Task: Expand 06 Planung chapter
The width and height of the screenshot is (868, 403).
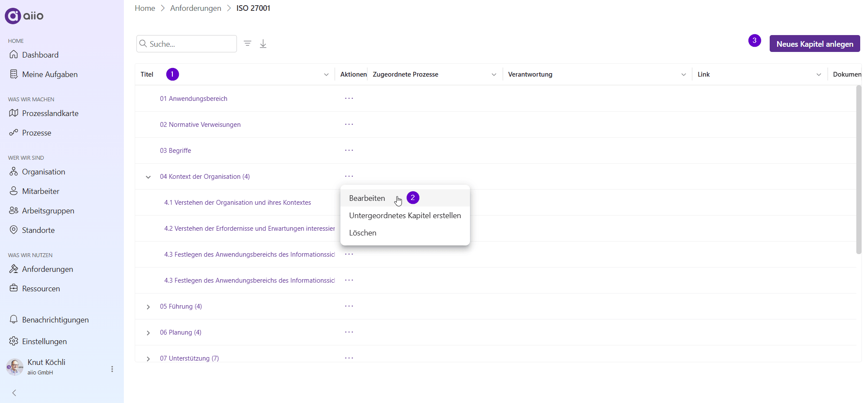Action: (x=148, y=333)
